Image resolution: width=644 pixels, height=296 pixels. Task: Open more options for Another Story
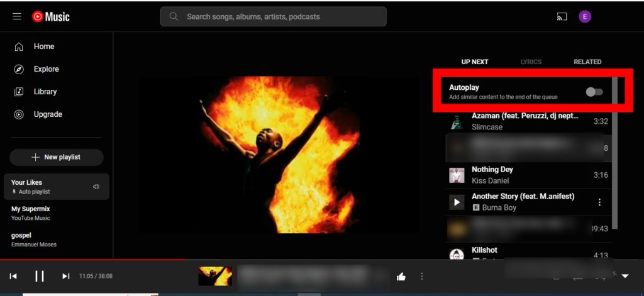click(599, 202)
